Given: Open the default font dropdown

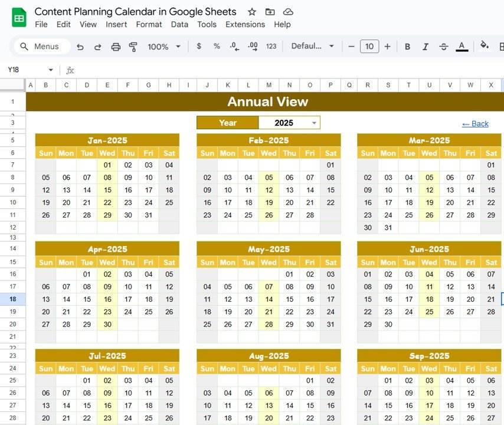Looking at the screenshot, I should 313,47.
